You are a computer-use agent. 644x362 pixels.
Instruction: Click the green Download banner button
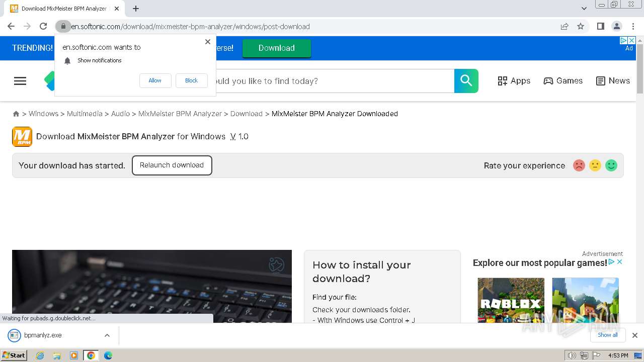[x=277, y=48]
